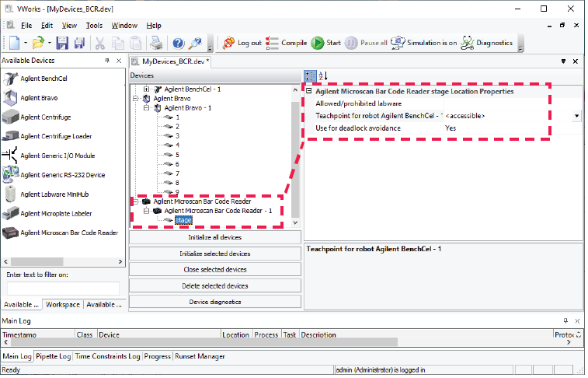Click the Cut scissors icon

tap(99, 44)
